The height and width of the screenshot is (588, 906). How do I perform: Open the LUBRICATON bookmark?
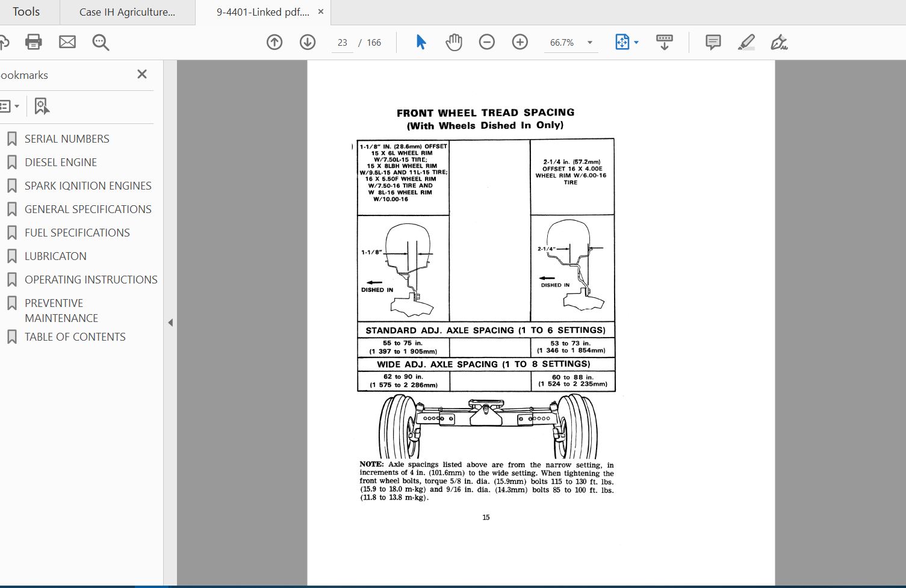(55, 256)
